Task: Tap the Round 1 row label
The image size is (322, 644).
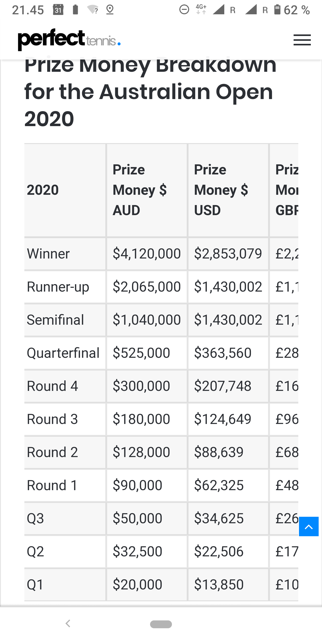Action: (52, 485)
